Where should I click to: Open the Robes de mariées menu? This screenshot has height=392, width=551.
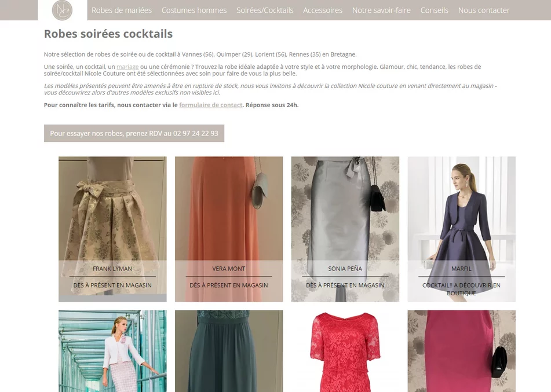pyautogui.click(x=122, y=10)
